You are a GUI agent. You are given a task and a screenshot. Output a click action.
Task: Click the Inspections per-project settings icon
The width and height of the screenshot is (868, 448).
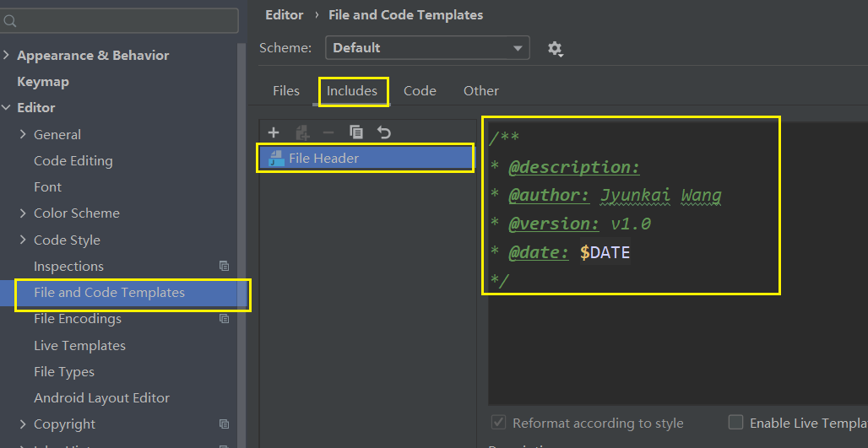224,266
